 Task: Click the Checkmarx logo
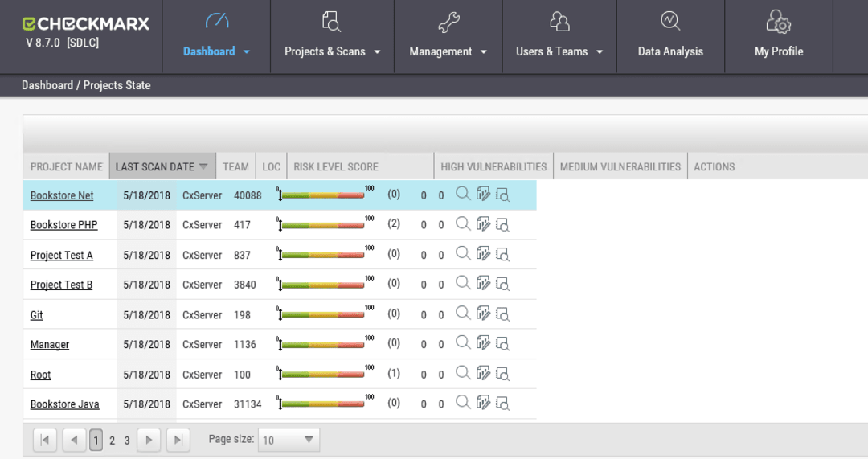[x=86, y=24]
